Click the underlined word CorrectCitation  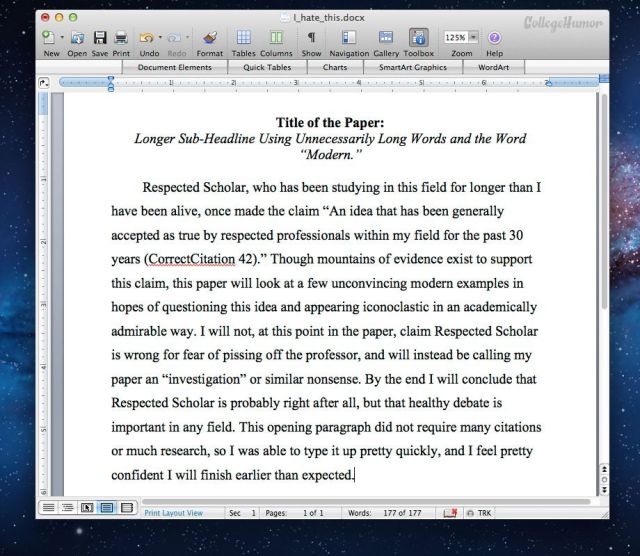pos(191,259)
